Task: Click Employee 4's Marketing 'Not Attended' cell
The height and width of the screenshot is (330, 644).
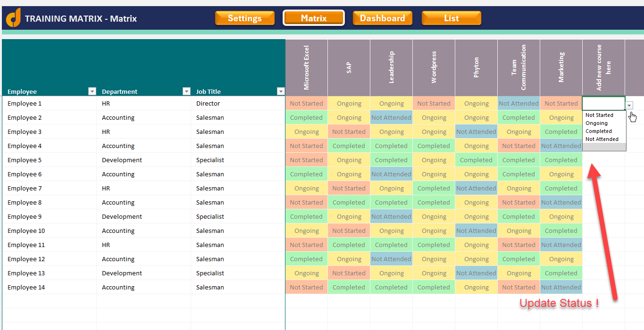Action: point(561,146)
